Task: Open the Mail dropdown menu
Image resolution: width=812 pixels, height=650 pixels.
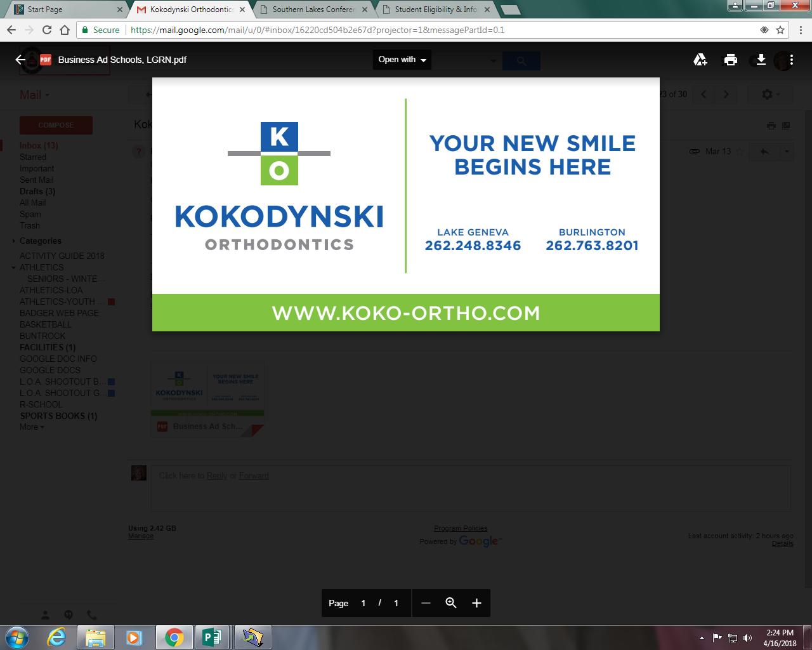Action: tap(34, 95)
